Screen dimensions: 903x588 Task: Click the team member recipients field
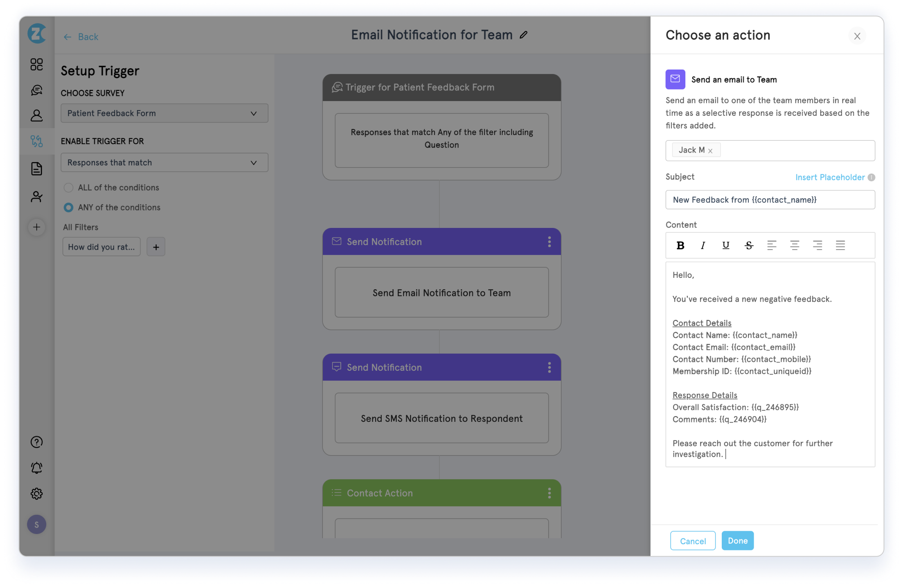click(x=770, y=151)
